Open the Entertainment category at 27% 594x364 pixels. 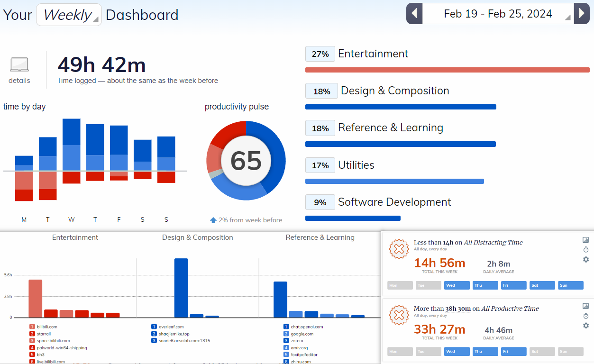pos(373,54)
